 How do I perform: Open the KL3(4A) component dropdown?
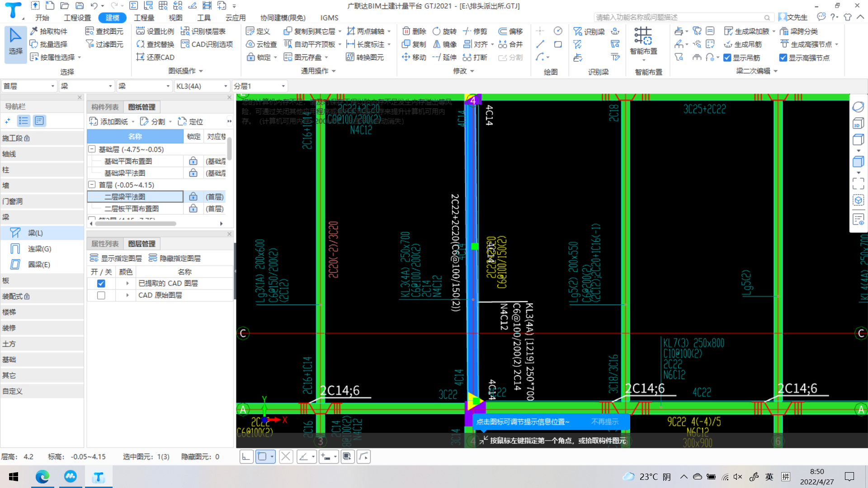202,86
